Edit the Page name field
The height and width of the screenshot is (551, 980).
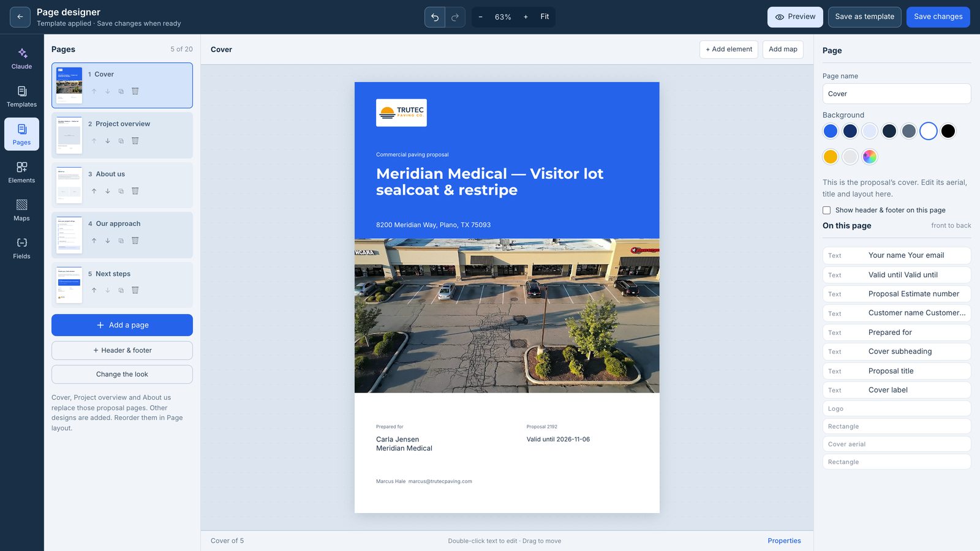(897, 94)
